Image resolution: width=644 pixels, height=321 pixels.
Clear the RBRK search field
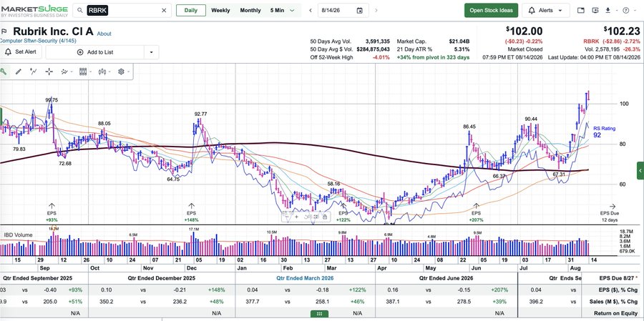[x=164, y=10]
